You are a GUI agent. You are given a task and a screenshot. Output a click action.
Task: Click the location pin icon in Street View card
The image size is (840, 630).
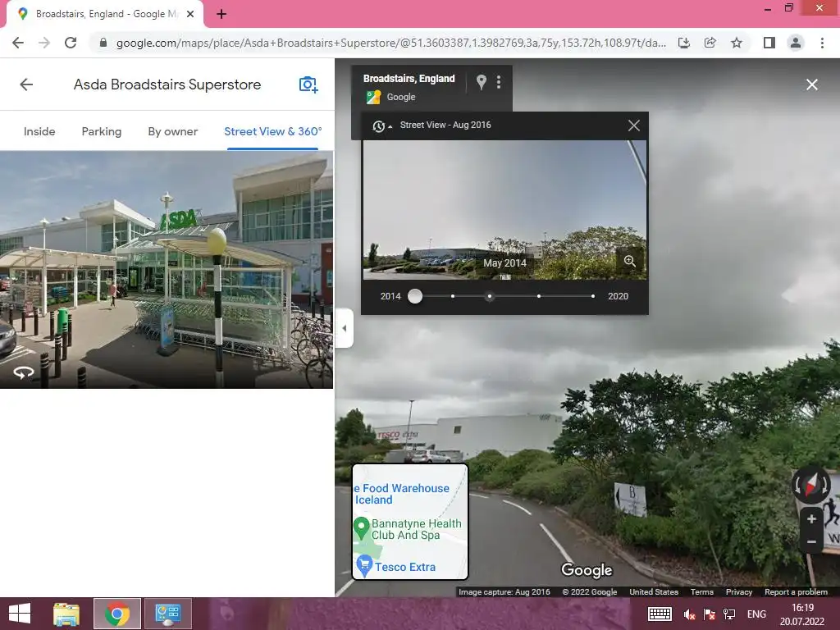click(x=481, y=82)
